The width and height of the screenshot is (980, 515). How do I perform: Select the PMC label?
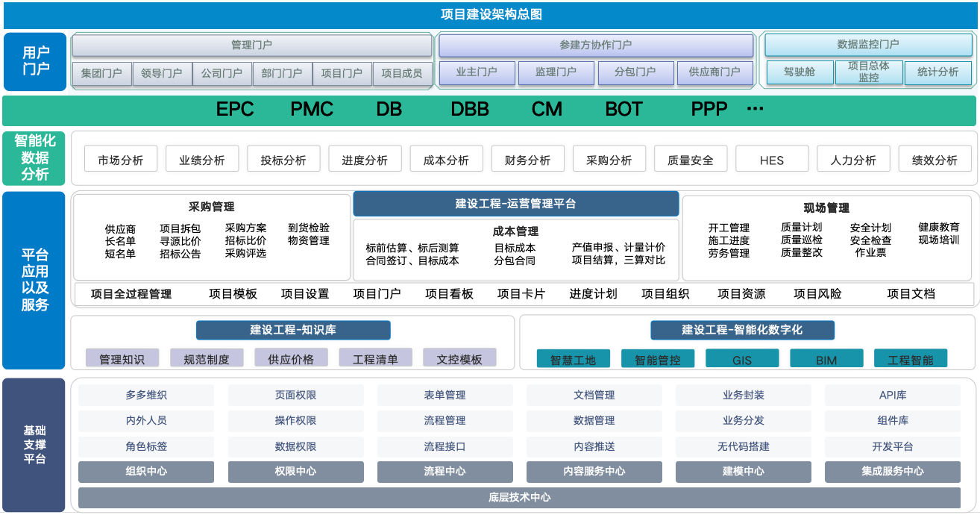coord(312,110)
